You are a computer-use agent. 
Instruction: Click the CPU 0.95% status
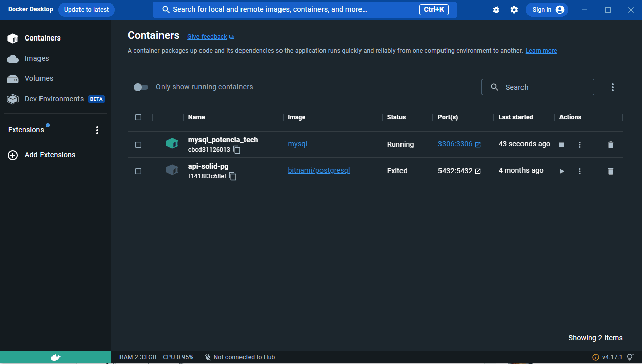click(x=178, y=357)
